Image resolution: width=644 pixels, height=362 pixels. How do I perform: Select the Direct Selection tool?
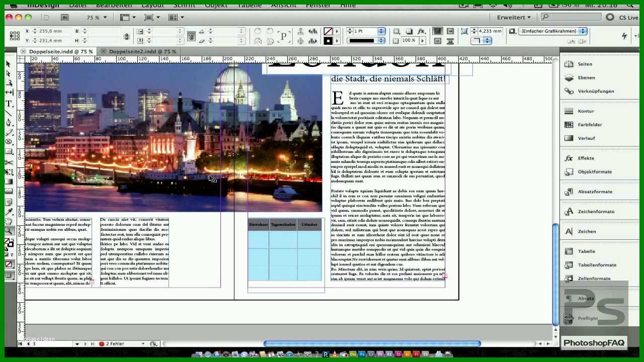(9, 74)
